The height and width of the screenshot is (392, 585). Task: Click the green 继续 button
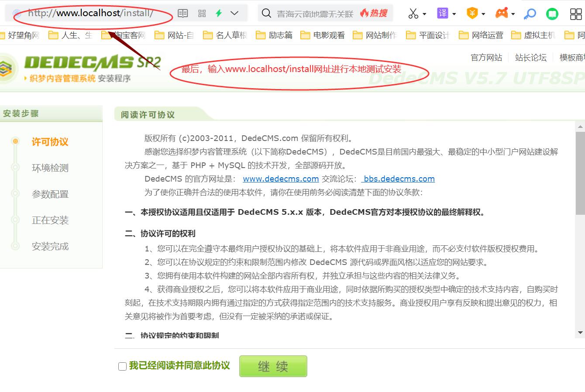coord(273,366)
